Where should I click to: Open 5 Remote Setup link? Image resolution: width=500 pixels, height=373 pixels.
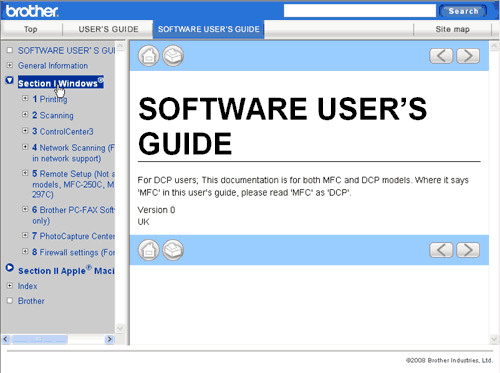point(73,184)
